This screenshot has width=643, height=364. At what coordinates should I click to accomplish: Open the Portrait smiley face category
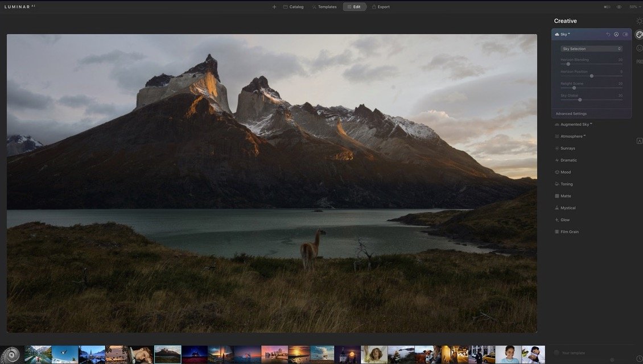click(x=640, y=48)
